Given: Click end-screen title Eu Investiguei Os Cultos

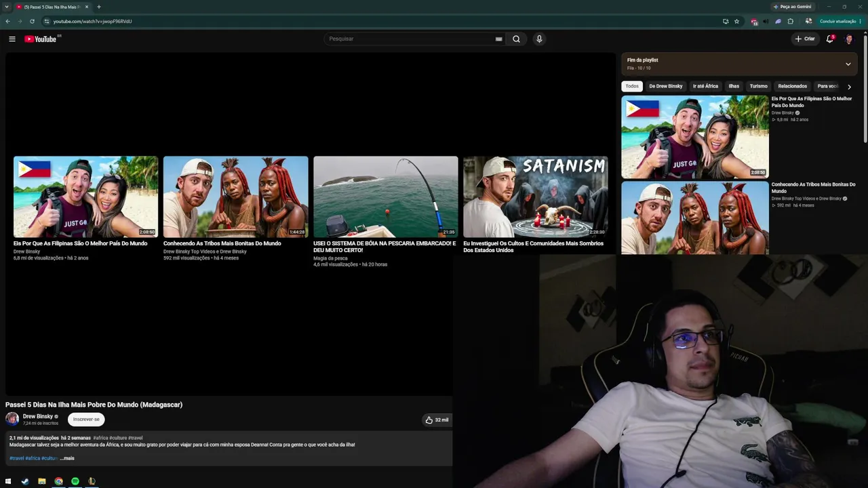Looking at the screenshot, I should (x=533, y=247).
